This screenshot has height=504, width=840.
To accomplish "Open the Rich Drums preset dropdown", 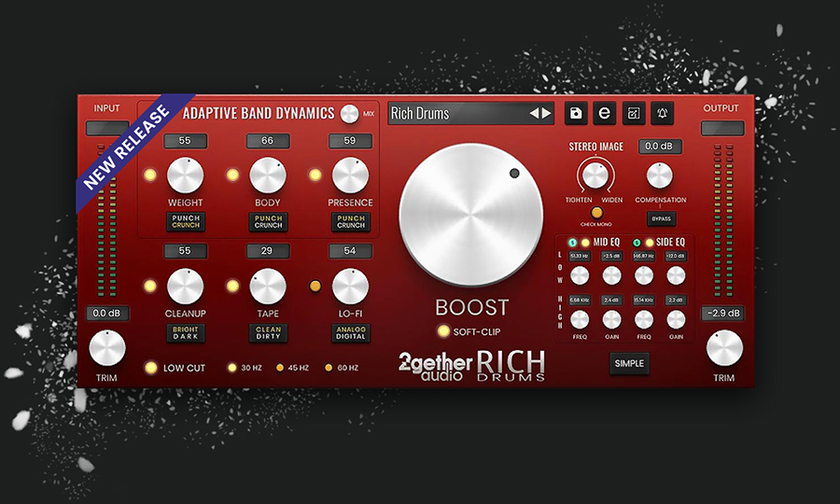I will [x=457, y=114].
